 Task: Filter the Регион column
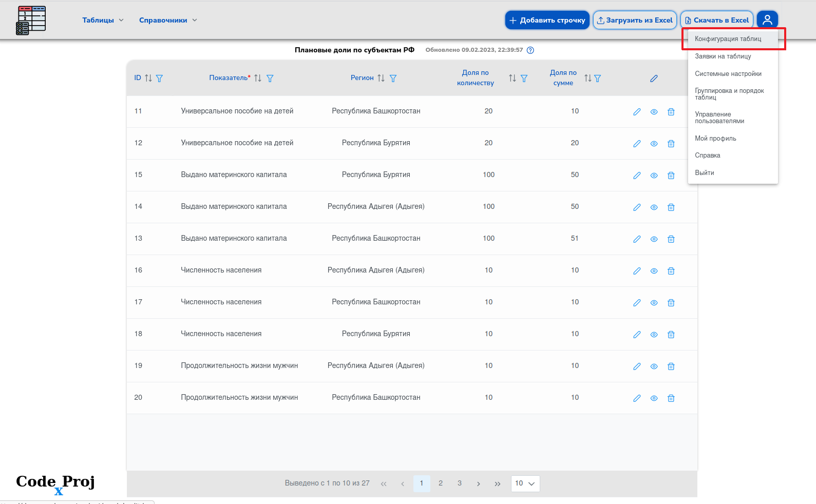pyautogui.click(x=393, y=78)
